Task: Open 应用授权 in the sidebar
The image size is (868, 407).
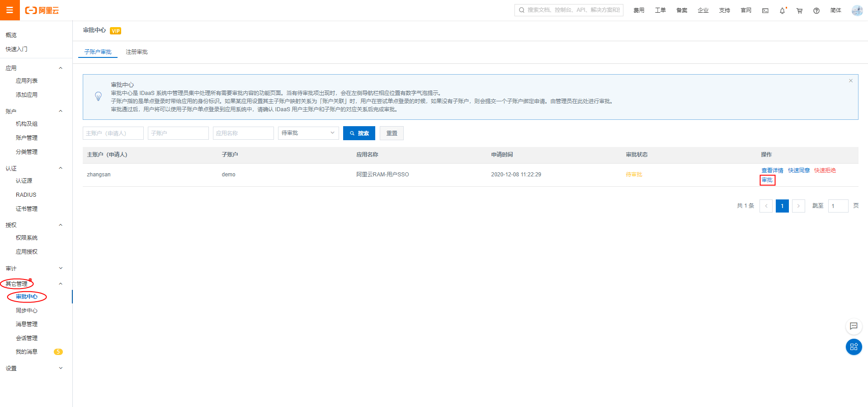Action: [27, 252]
